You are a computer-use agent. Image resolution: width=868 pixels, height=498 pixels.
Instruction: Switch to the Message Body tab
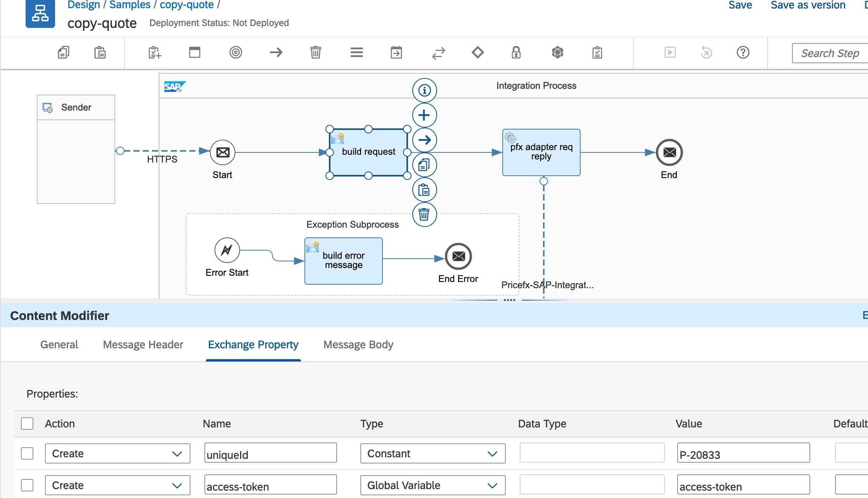click(x=358, y=344)
